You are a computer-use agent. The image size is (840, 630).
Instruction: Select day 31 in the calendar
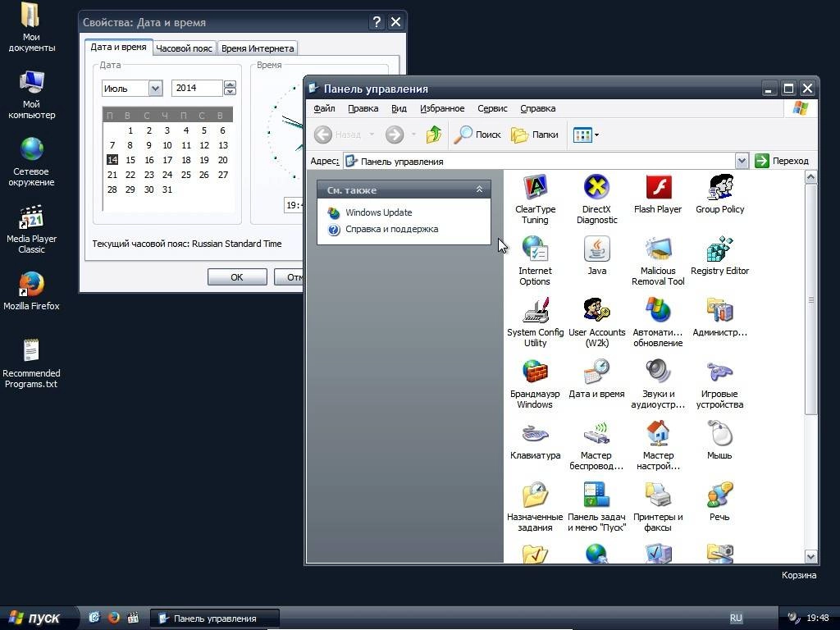point(167,189)
